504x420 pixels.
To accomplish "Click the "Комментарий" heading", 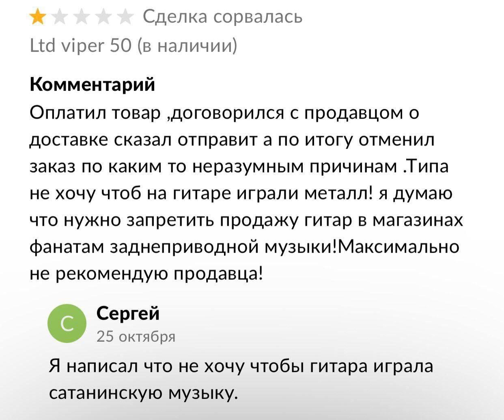I will click(x=93, y=84).
